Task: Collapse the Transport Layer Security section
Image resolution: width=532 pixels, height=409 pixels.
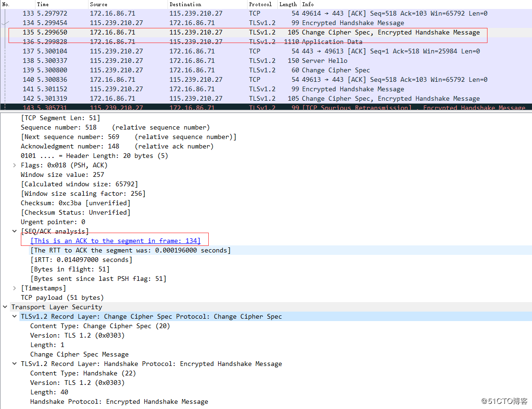Action: (5, 307)
